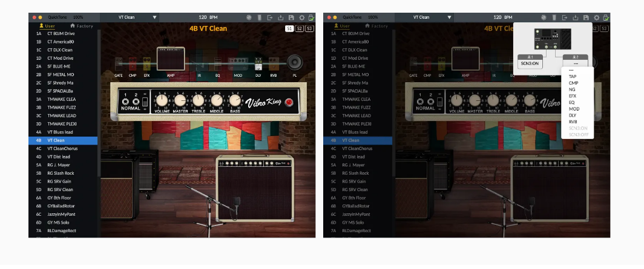Viewport: 644px width, 269px height.
Task: Open the VT Clean preset dropdown in right window
Action: point(424,17)
